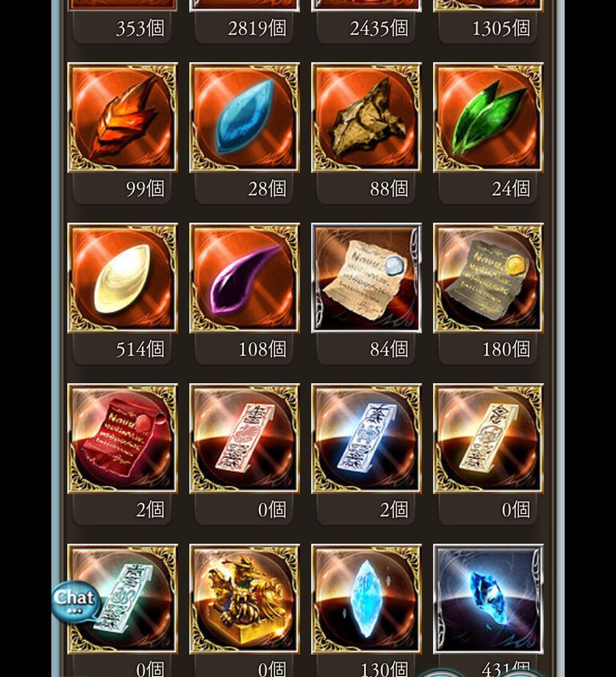Viewport: 616px width, 677px height.
Task: Choose the light blue crystal shard item
Action: [x=366, y=599]
